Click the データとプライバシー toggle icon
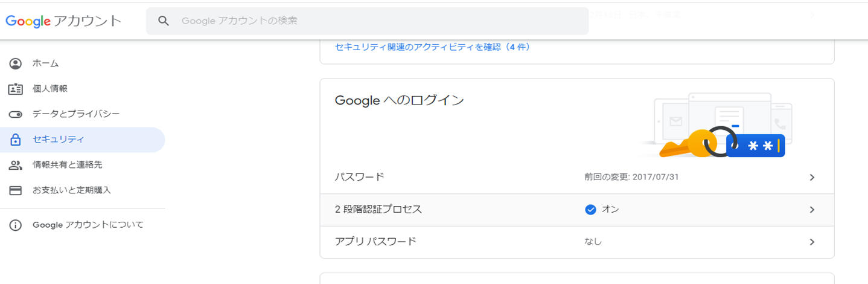 tap(16, 114)
